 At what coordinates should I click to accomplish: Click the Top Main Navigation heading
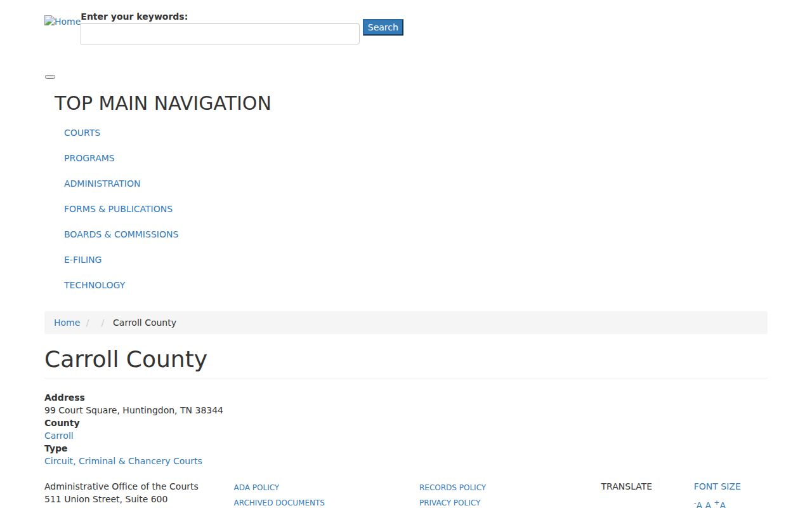(x=162, y=103)
